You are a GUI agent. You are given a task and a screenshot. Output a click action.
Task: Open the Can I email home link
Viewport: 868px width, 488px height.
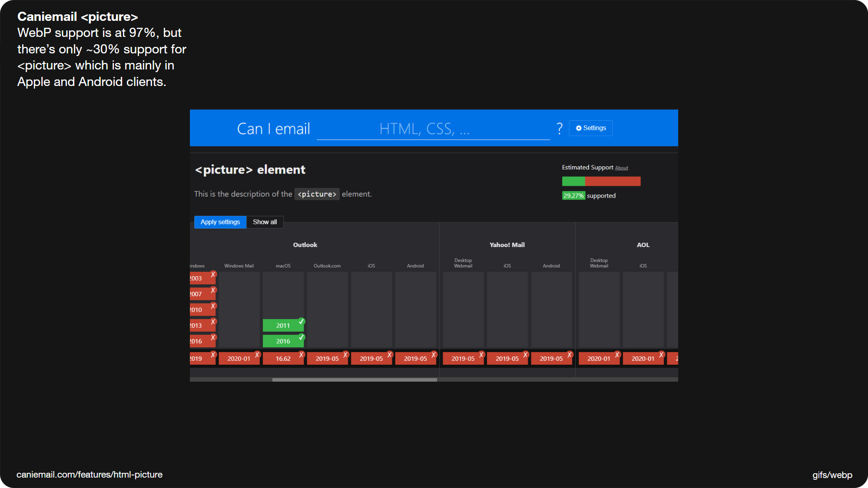[x=273, y=129]
